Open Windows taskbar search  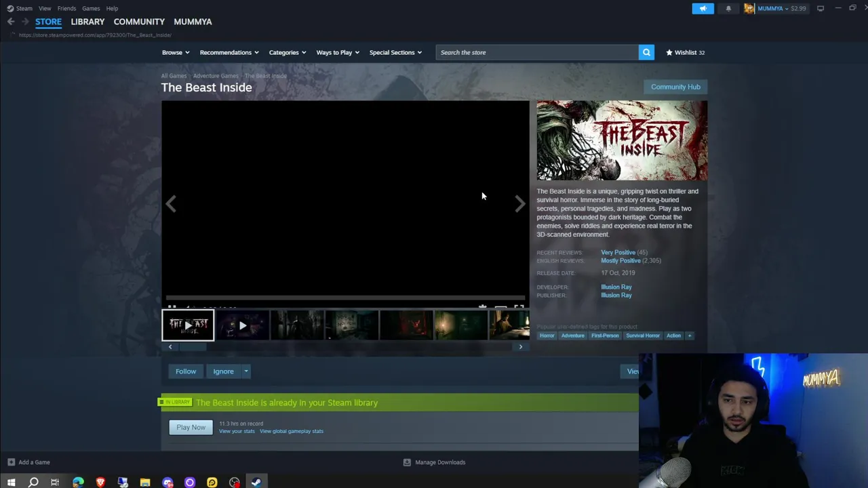pyautogui.click(x=33, y=482)
